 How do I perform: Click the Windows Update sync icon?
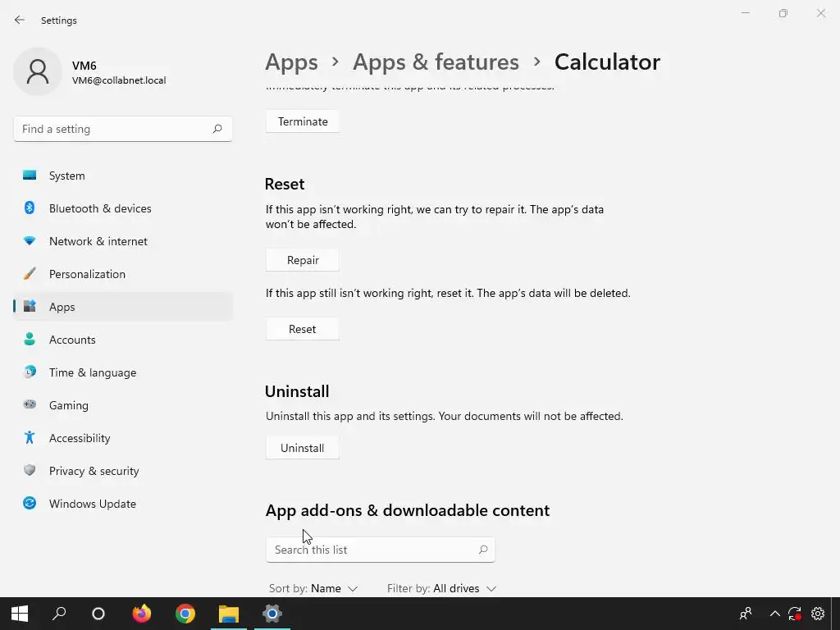click(x=30, y=503)
